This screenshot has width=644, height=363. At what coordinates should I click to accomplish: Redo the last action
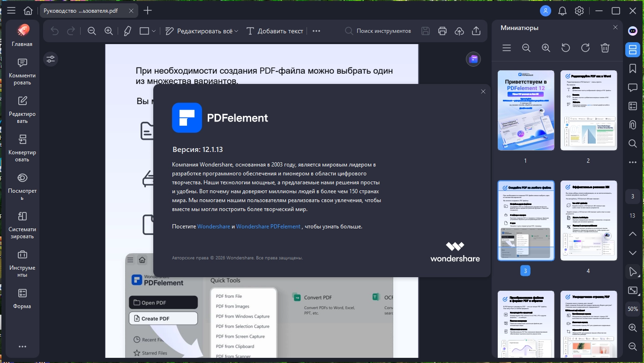pyautogui.click(x=71, y=31)
